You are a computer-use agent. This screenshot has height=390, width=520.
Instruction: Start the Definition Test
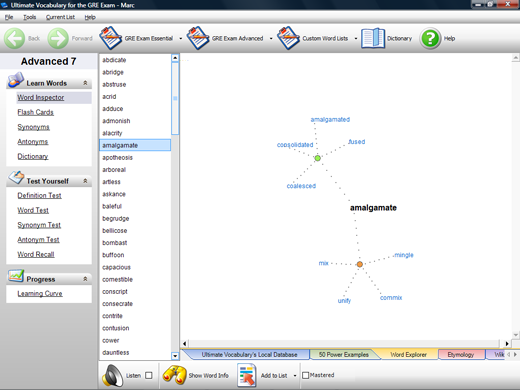pyautogui.click(x=39, y=196)
